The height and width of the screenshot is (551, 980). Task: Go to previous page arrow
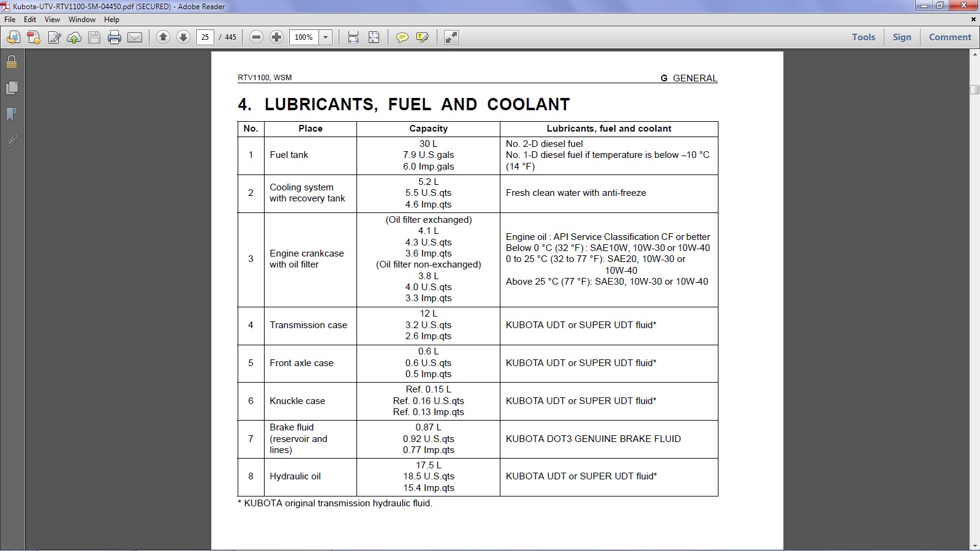coord(163,37)
